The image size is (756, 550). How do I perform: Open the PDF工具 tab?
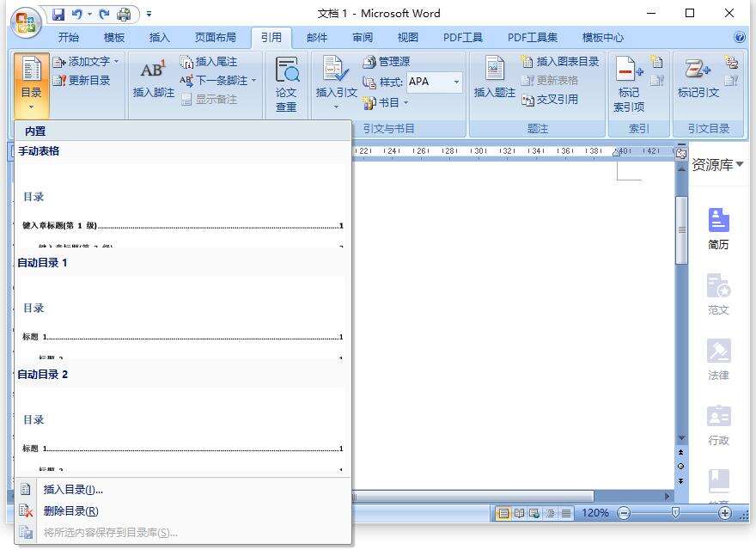pyautogui.click(x=463, y=37)
